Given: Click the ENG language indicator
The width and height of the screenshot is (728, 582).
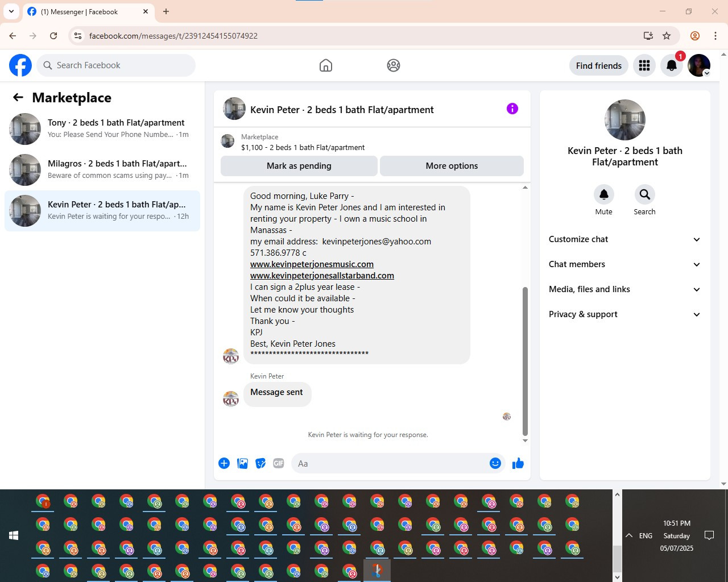Looking at the screenshot, I should (646, 535).
